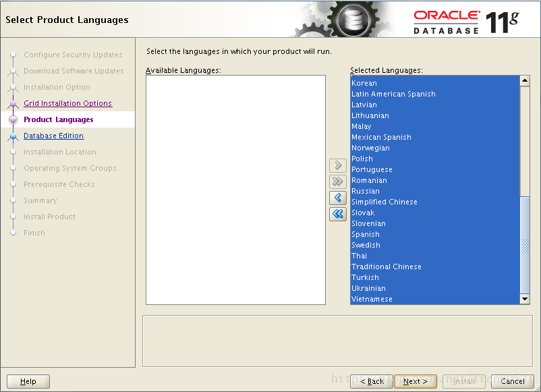Select Slovenian language entry

435,223
